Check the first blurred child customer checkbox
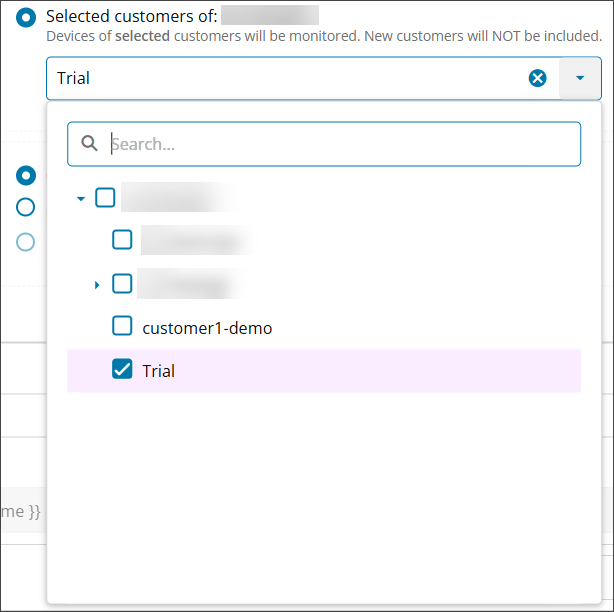614x612 pixels. (x=122, y=240)
